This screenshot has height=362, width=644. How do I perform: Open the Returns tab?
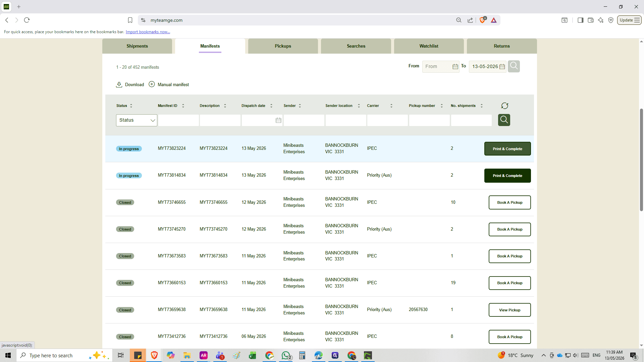pyautogui.click(x=502, y=46)
